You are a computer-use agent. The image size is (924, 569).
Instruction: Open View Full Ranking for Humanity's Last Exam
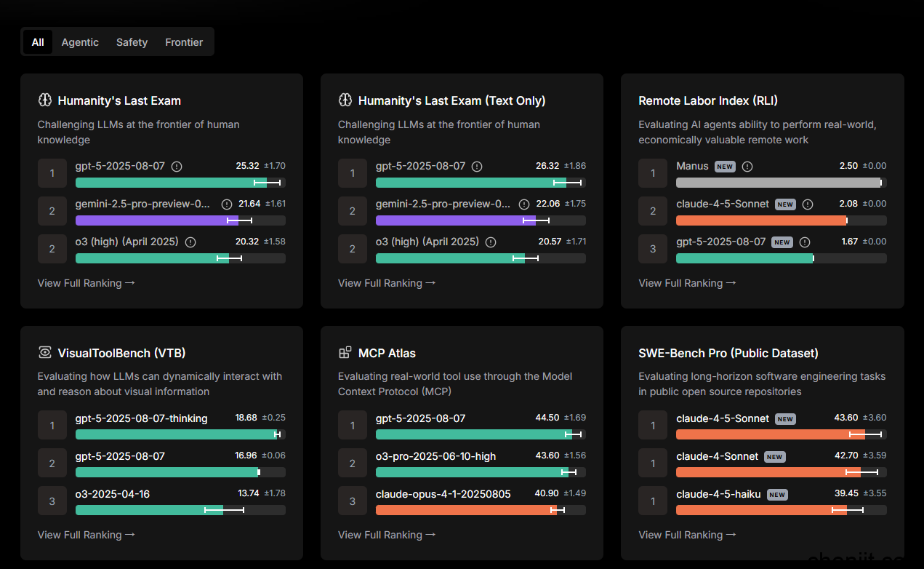click(86, 283)
